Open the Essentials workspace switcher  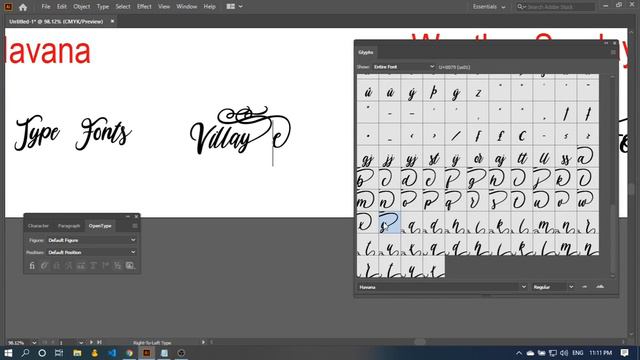[x=489, y=7]
